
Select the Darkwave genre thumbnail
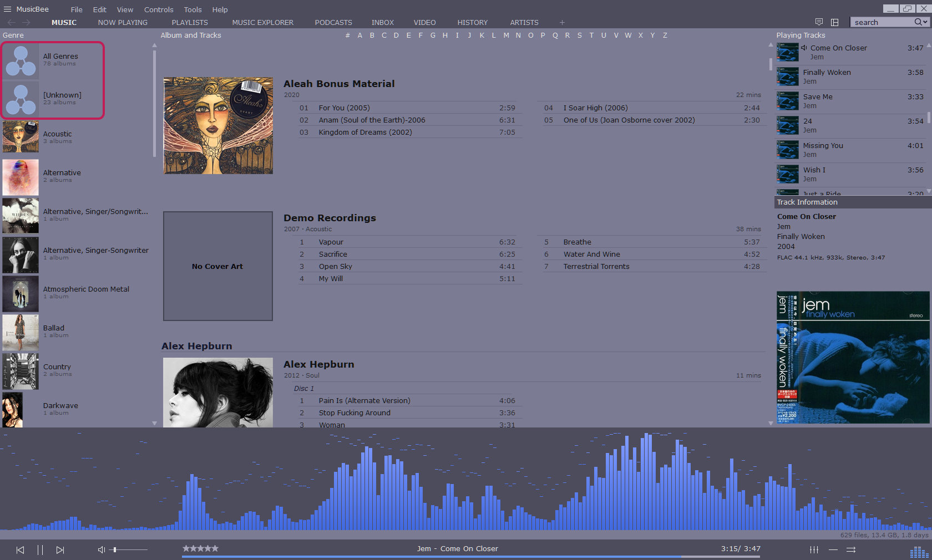click(x=13, y=409)
